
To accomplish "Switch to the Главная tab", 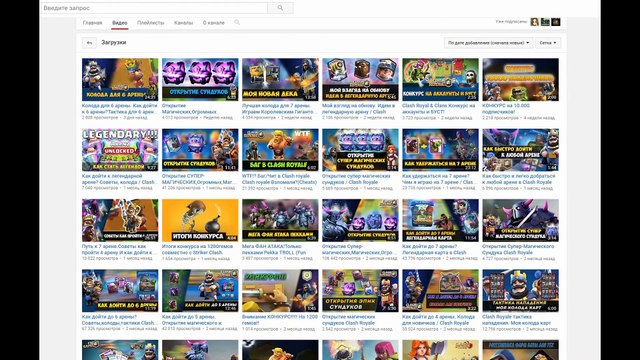I will click(x=93, y=23).
